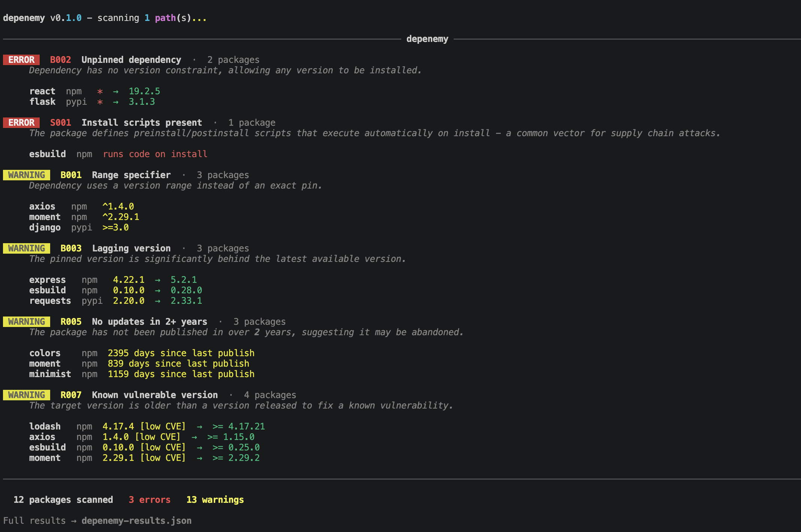801x532 pixels.
Task: Select the "minimist" package name
Action: pyautogui.click(x=50, y=374)
